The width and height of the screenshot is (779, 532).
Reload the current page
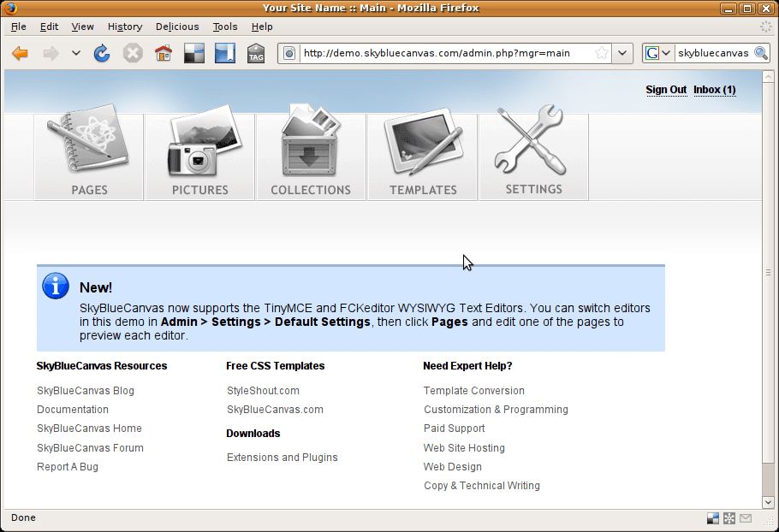coord(102,53)
